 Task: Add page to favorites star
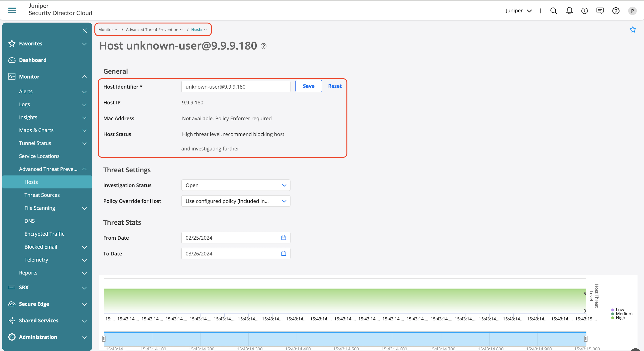[x=633, y=30]
